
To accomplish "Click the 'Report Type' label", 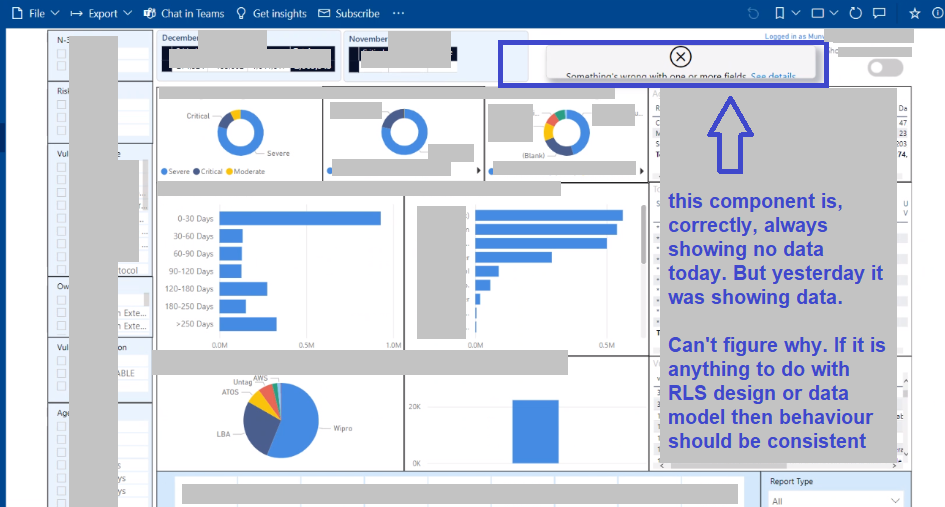I will pyautogui.click(x=791, y=482).
